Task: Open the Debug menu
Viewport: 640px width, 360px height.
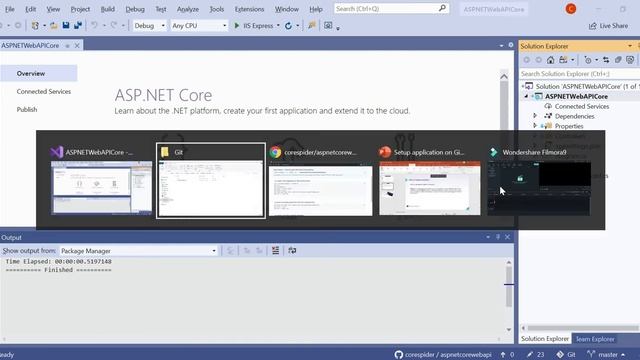Action: click(x=135, y=9)
